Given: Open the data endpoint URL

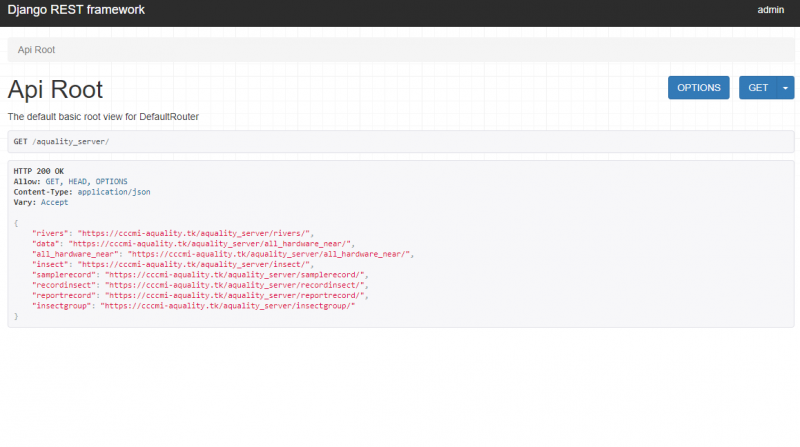Looking at the screenshot, I should (x=210, y=243).
